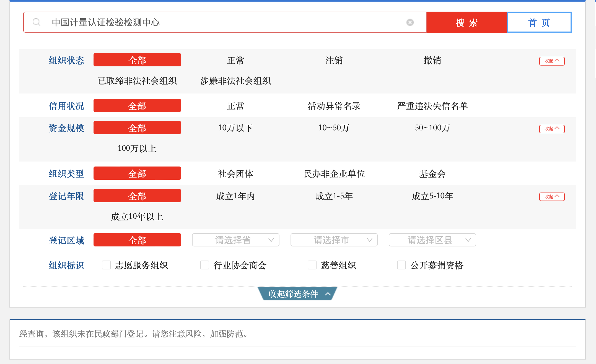Open the 请选择市 city dropdown
The image size is (596, 364).
pyautogui.click(x=334, y=240)
